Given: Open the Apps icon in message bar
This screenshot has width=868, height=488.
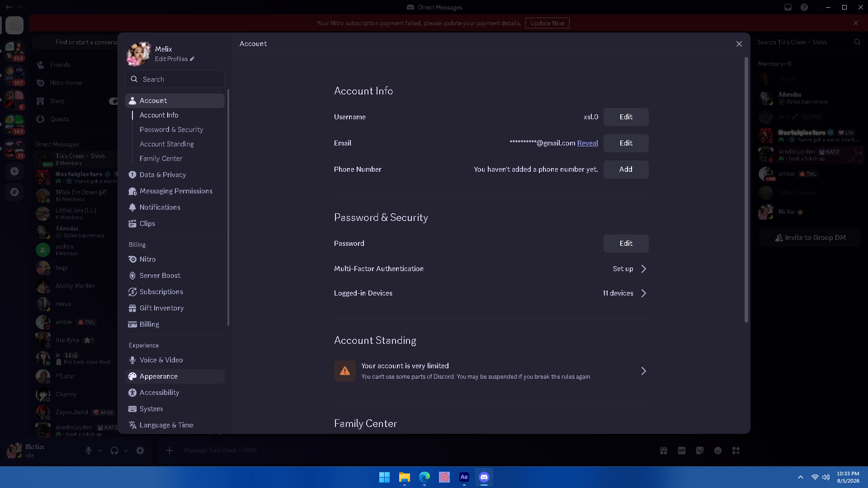Looking at the screenshot, I should click(x=736, y=450).
